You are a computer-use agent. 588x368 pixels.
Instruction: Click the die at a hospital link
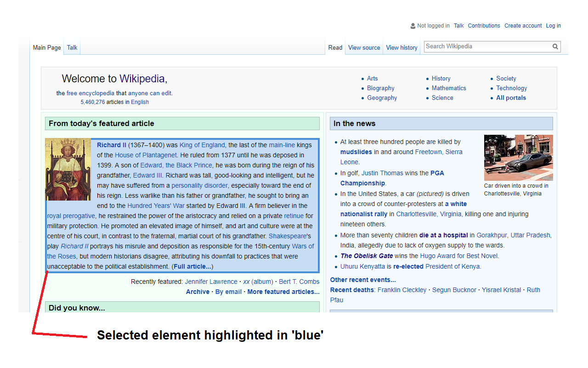[x=444, y=235]
